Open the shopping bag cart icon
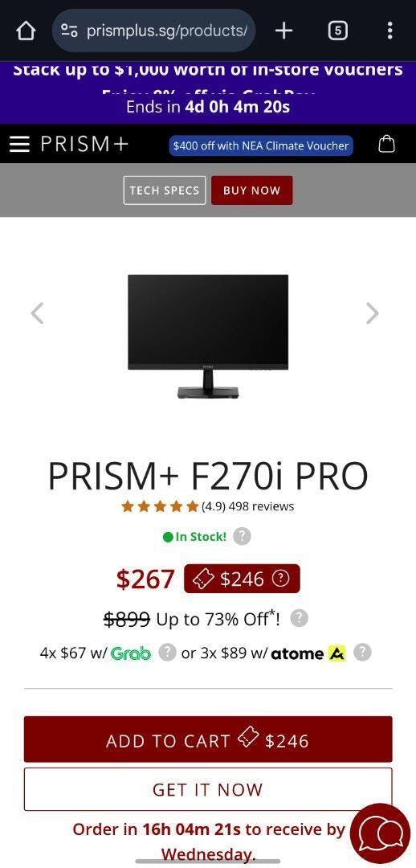 click(x=386, y=144)
